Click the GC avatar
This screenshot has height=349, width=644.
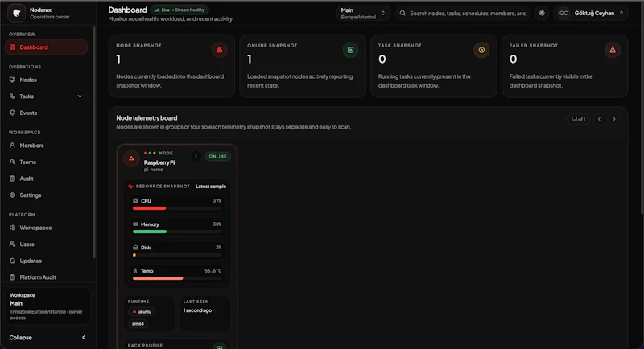563,13
